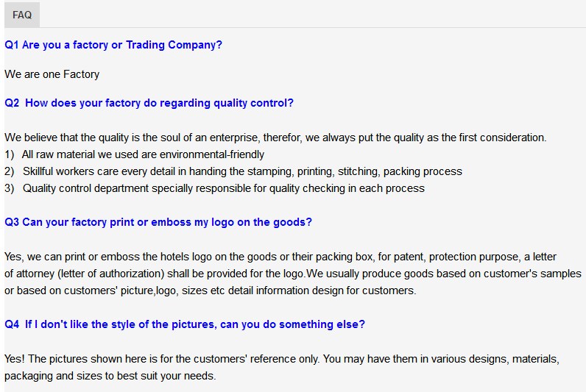This screenshot has height=392, width=586.
Task: Click the line starting 'Yes, we can print'
Action: [x=280, y=257]
